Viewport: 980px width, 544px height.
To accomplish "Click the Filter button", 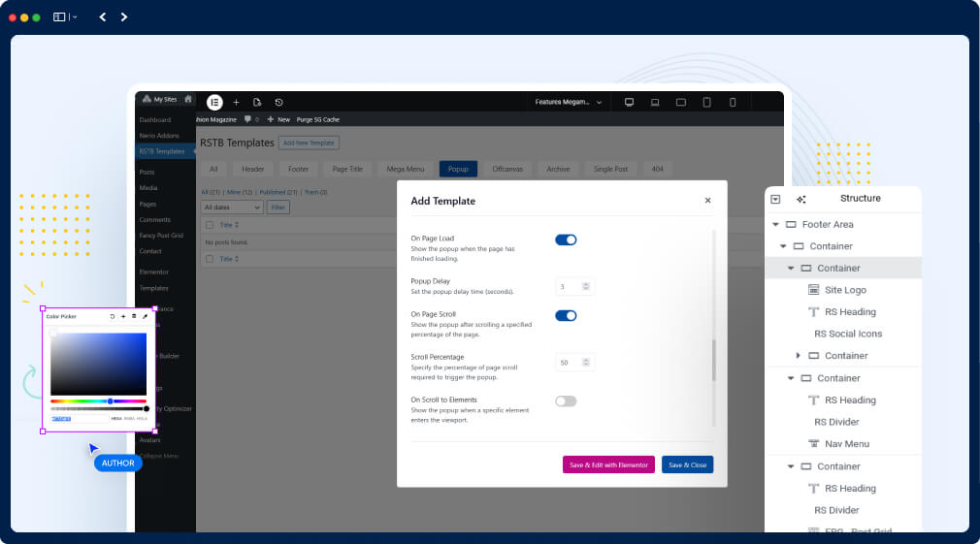I will 278,208.
